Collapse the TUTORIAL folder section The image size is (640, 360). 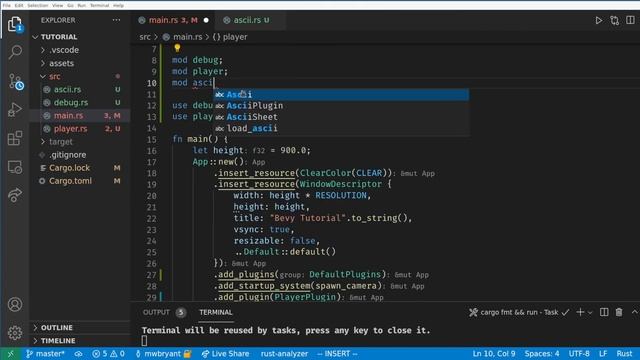click(x=59, y=37)
